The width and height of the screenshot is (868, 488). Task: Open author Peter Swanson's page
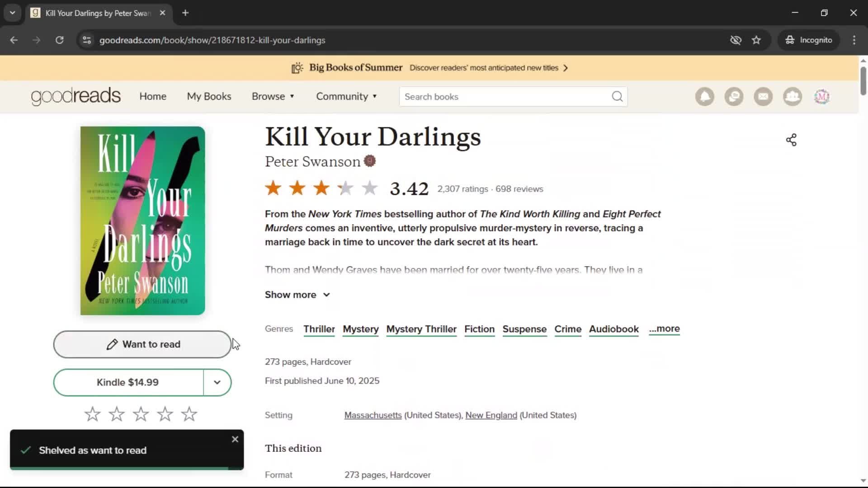(x=312, y=161)
